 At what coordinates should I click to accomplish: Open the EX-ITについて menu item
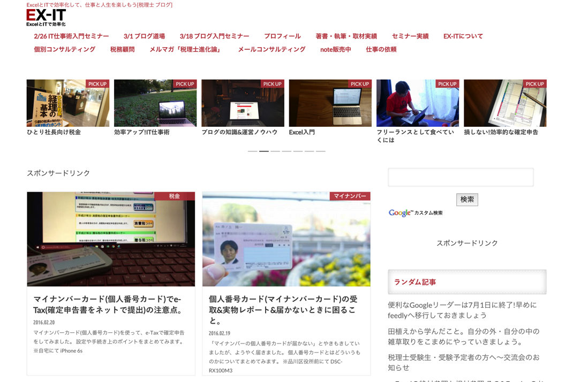tap(463, 36)
